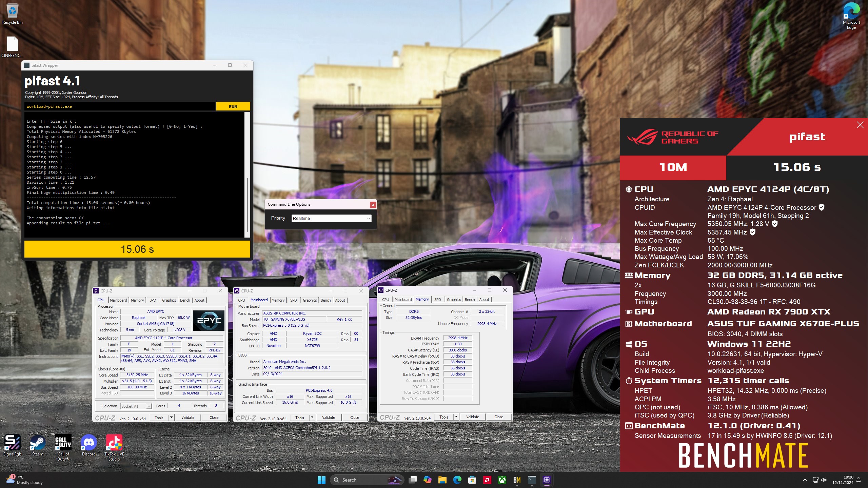Open Microsoft Store on the taskbar

click(x=472, y=480)
